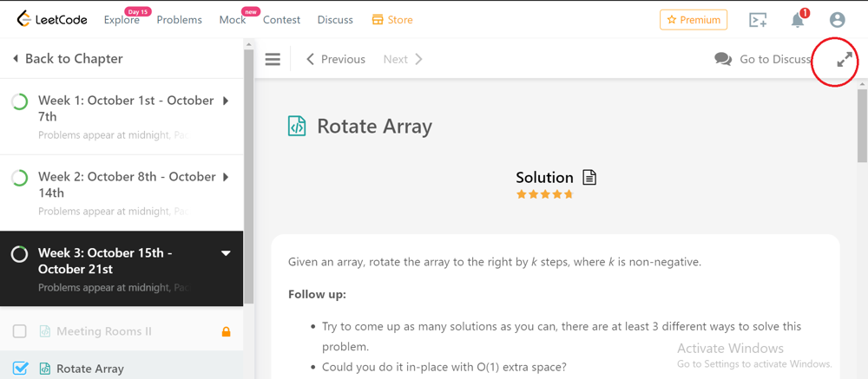Click the lock icon on Meeting Rooms II

pos(226,331)
